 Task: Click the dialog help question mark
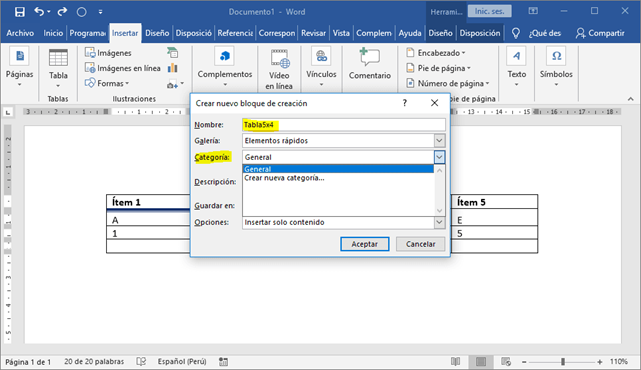[405, 103]
